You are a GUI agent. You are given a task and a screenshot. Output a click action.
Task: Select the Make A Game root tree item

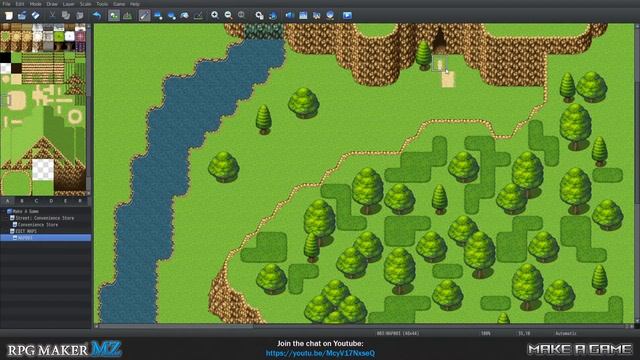tap(26, 211)
